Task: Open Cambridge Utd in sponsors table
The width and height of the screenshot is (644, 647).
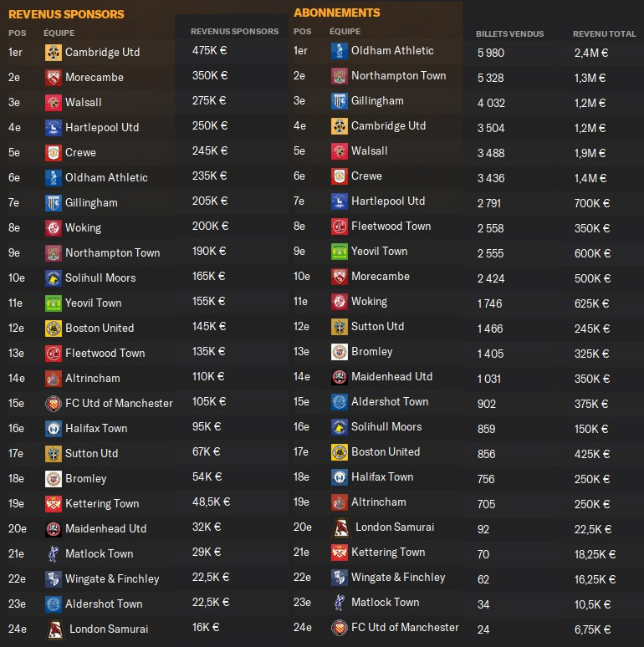Action: pyautogui.click(x=102, y=53)
